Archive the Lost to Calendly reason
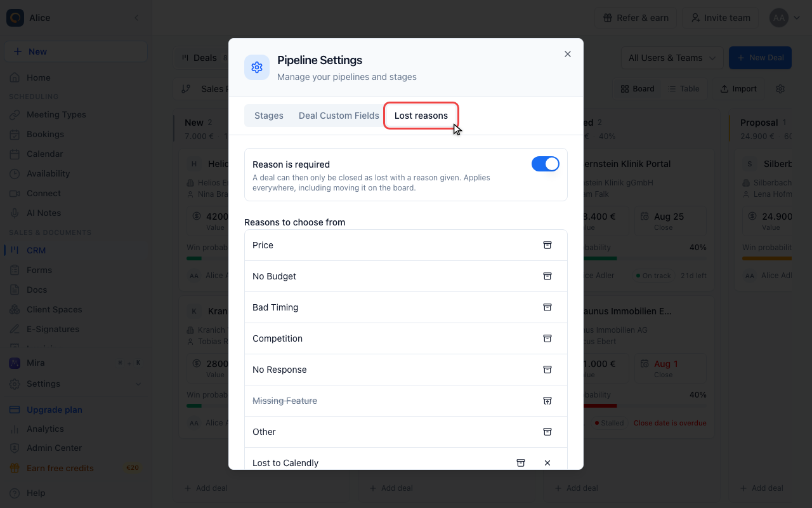 pyautogui.click(x=521, y=463)
